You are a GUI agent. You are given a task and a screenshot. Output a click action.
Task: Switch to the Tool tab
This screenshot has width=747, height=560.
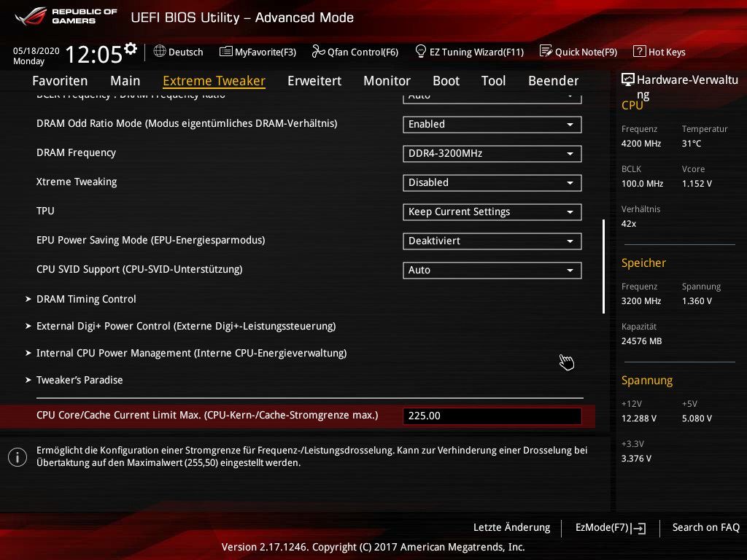click(494, 81)
